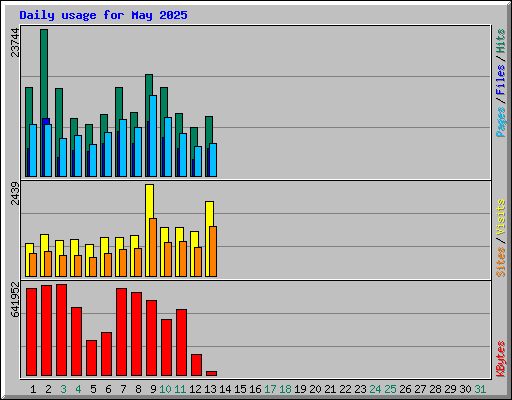Click the red KBytes bar for day 9
This screenshot has width=512, height=400.
[x=151, y=338]
